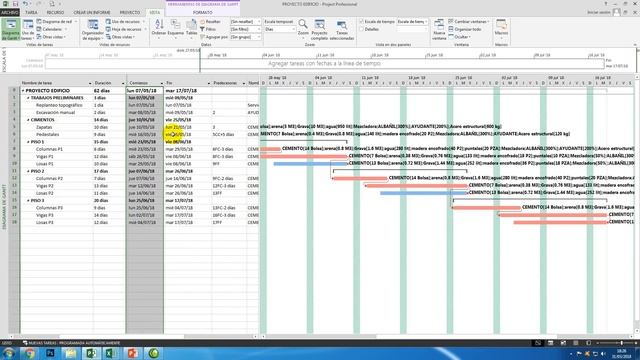Collapse the CIMIENTOS group

coord(28,120)
